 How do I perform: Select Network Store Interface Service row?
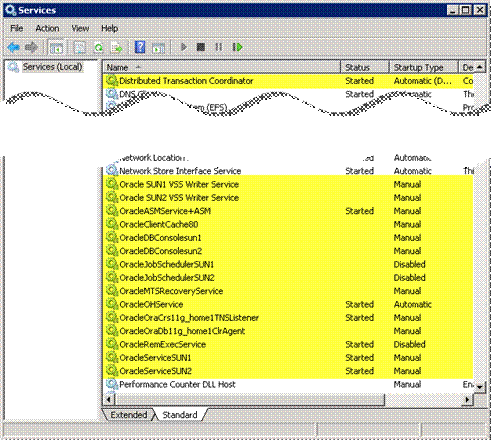[x=289, y=171]
